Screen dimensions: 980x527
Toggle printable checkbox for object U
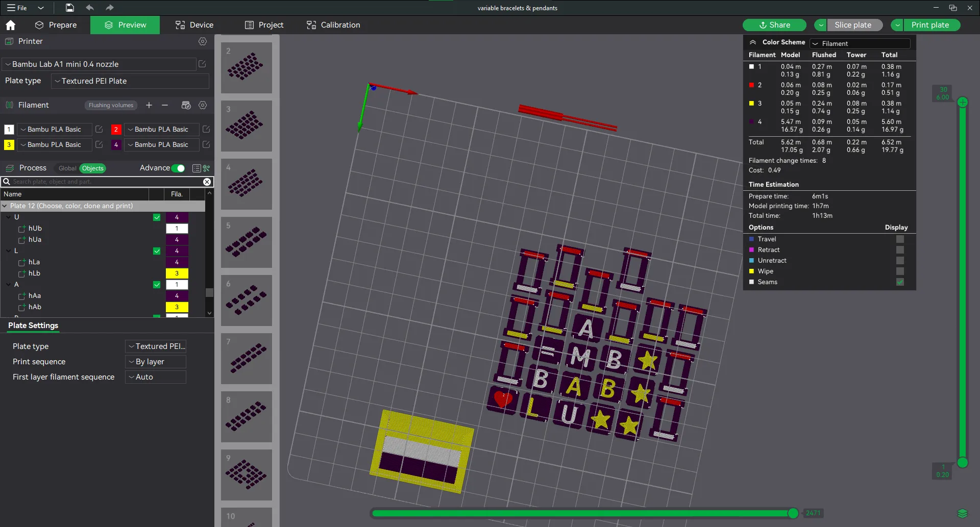157,217
